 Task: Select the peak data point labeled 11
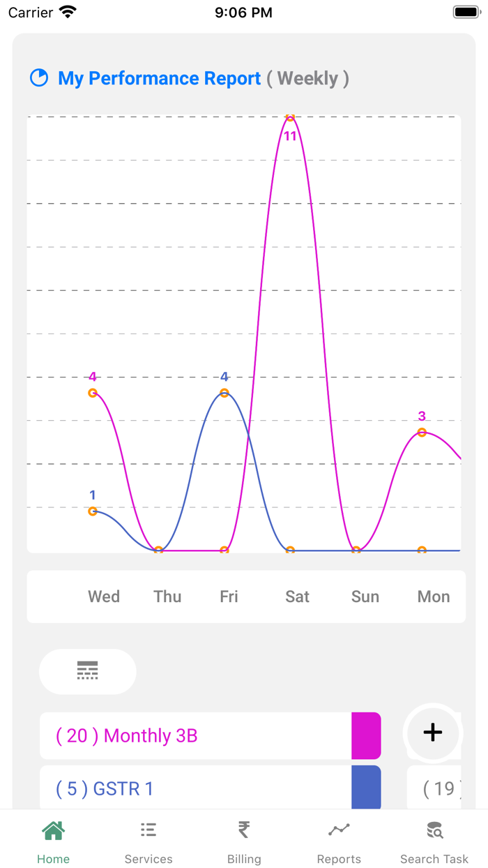290,118
